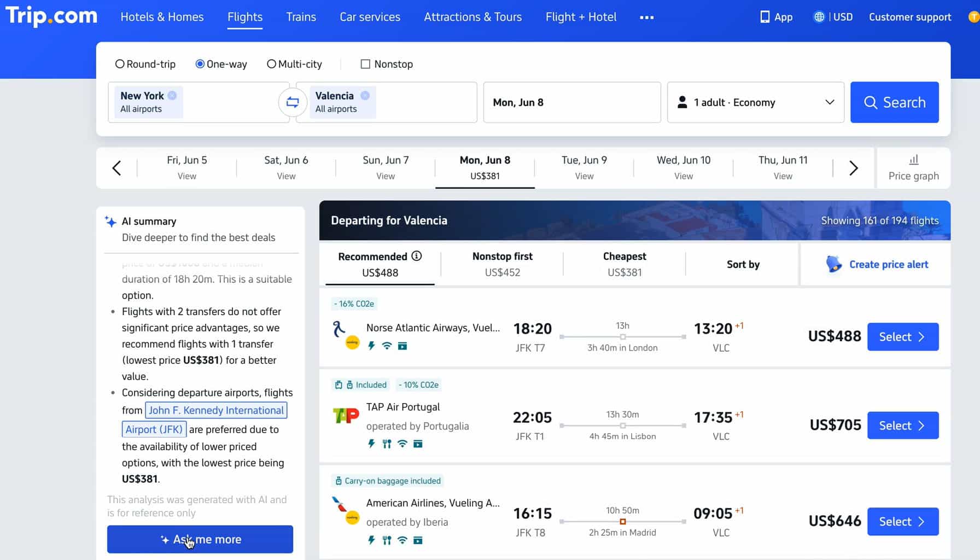
Task: Click the American Airlines Vueling logo
Action: point(345,510)
